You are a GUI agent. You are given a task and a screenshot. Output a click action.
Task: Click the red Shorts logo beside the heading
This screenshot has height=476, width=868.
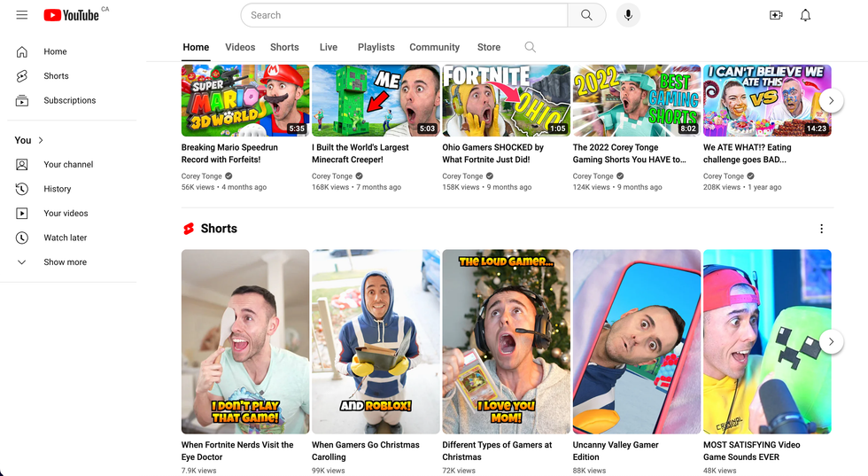(189, 229)
